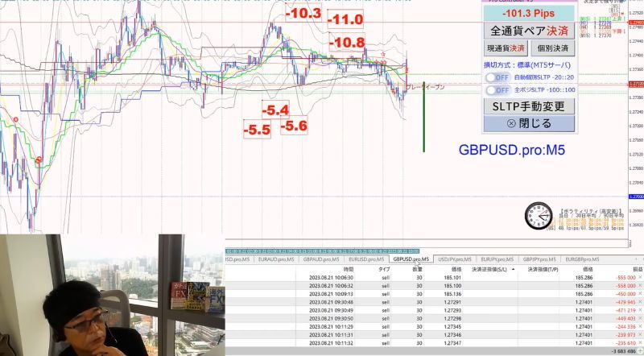Click the analog clock icon on chart
This screenshot has width=644, height=356.
pos(539,215)
